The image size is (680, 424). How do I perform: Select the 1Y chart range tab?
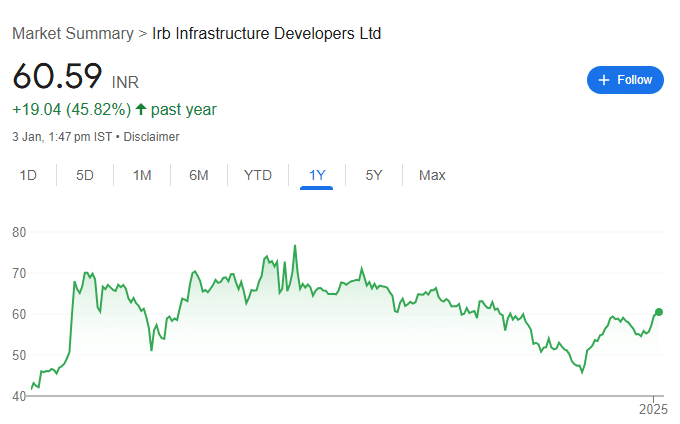[x=317, y=175]
